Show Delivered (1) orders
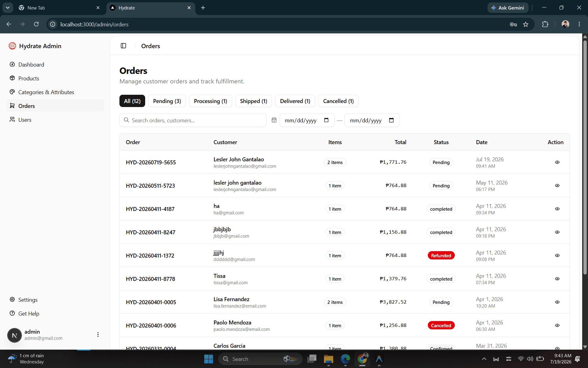Viewport: 588px width, 368px height. click(295, 101)
